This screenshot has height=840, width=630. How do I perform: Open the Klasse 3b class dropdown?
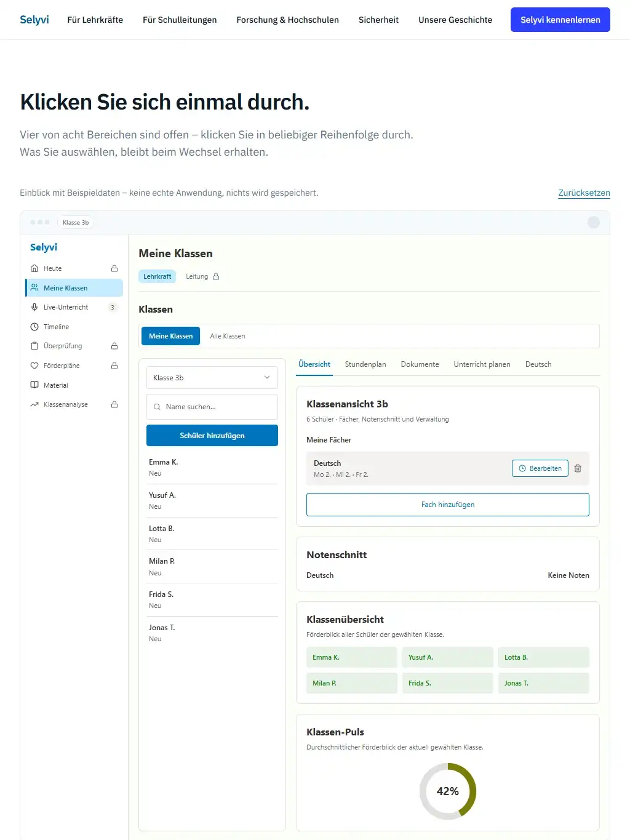pos(212,378)
